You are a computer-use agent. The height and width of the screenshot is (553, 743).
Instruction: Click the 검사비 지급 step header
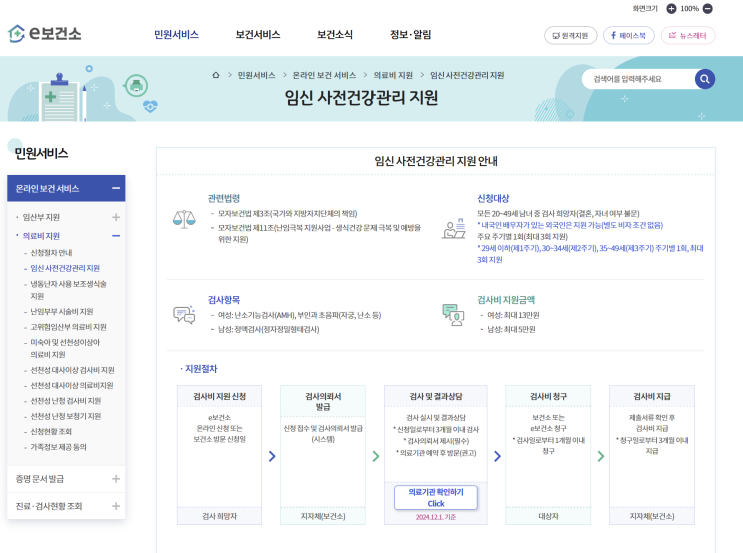point(652,396)
